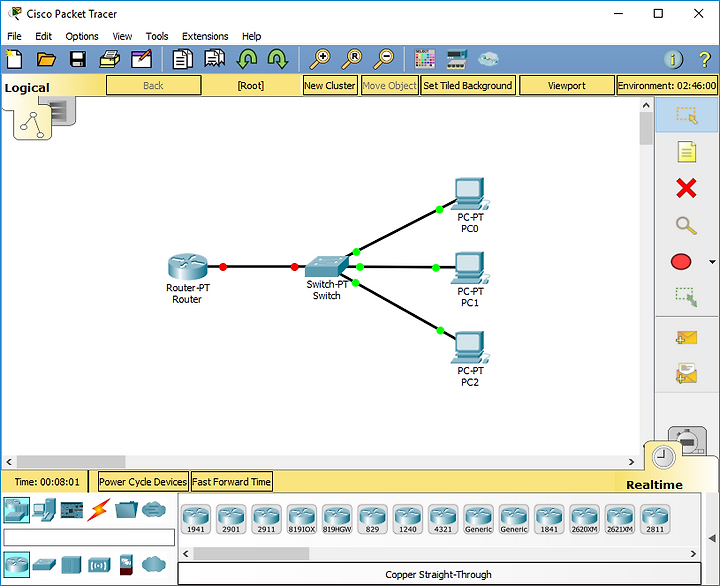Click the Add Simple PDU envelope
Image resolution: width=720 pixels, height=586 pixels.
click(686, 338)
